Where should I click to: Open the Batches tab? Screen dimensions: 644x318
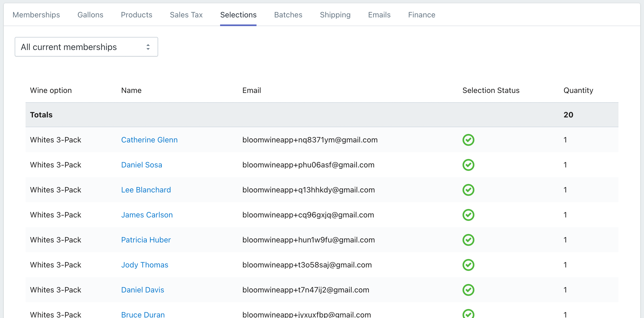coord(288,15)
